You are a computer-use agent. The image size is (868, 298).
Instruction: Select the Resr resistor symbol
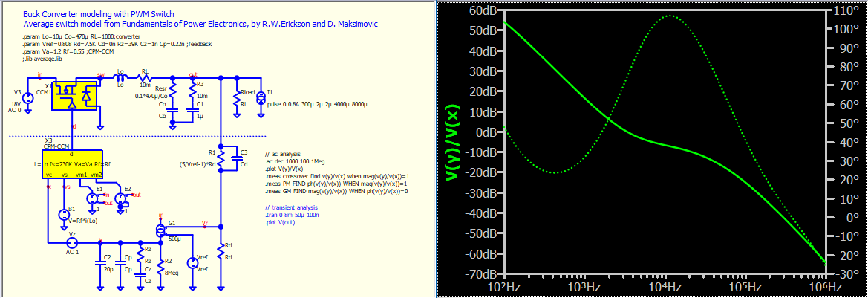172,89
